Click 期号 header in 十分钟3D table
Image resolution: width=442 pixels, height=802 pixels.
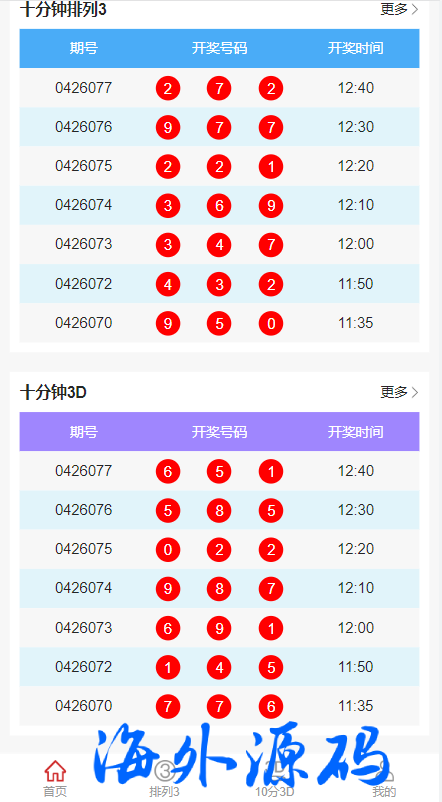[x=83, y=432]
